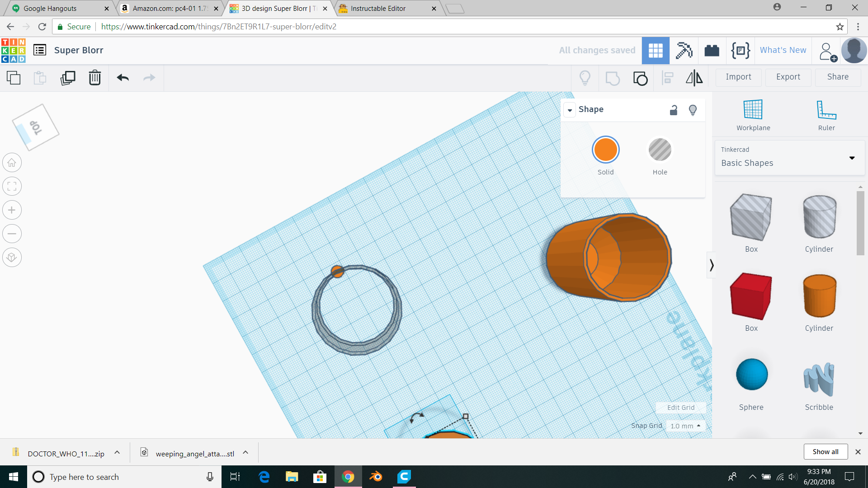The width and height of the screenshot is (868, 488).
Task: Click the invite collaborator icon
Action: click(x=828, y=52)
